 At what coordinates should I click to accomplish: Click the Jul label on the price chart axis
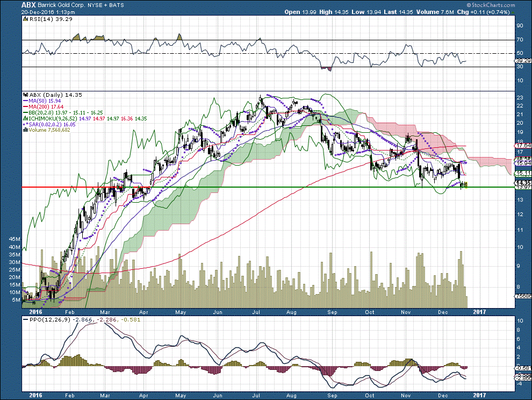pos(256,312)
